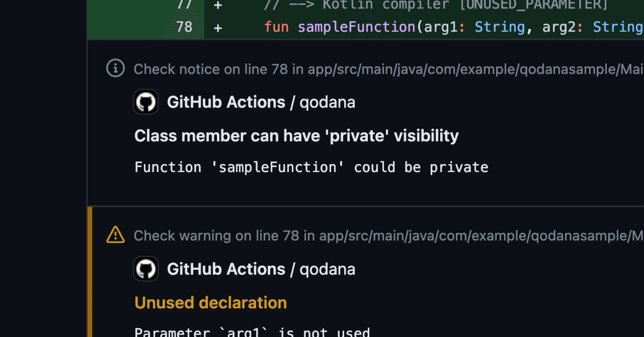Click the 'Function sampleFunction could be private' message
Image resolution: width=644 pixels, height=337 pixels.
pos(311,167)
